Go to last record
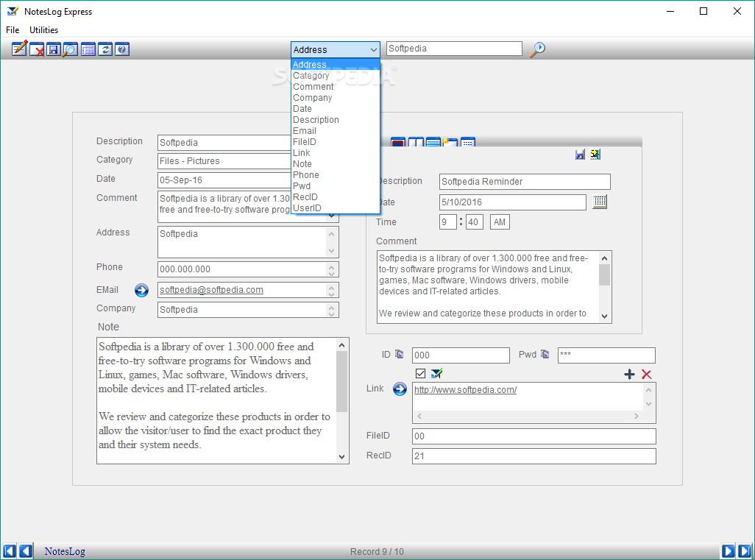This screenshot has width=755, height=560. point(745,551)
